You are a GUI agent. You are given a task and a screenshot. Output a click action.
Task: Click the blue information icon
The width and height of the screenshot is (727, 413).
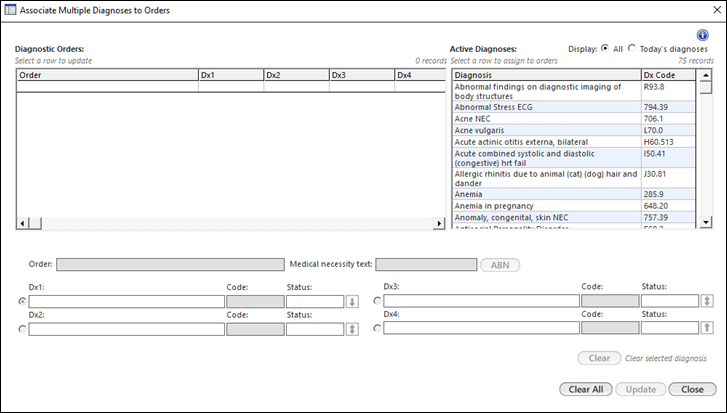(x=702, y=35)
